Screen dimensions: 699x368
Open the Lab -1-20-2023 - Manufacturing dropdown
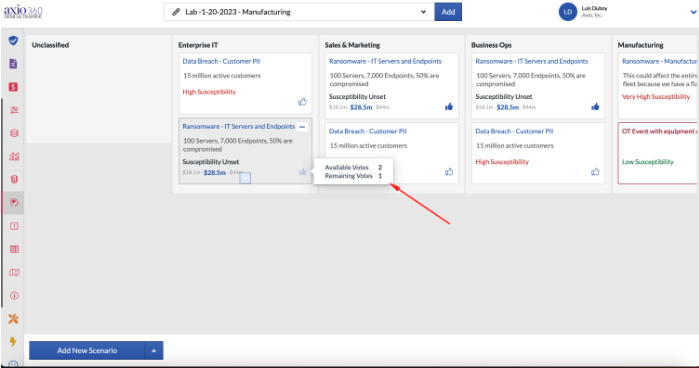(x=299, y=12)
